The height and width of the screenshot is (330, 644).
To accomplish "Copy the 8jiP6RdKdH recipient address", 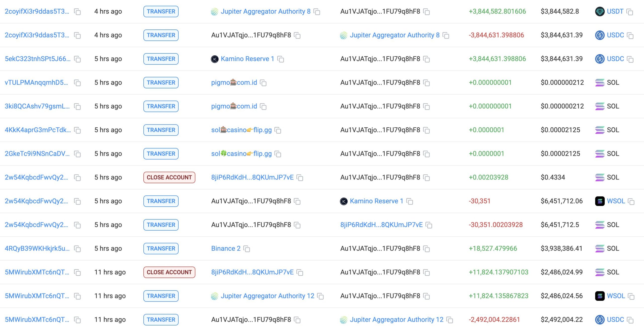I will coord(429,225).
